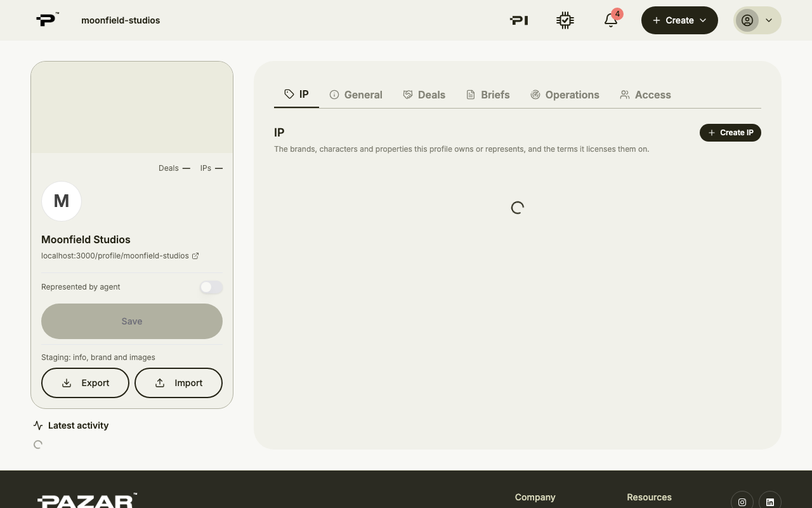
Task: Click the Company footer heading
Action: pos(535,497)
